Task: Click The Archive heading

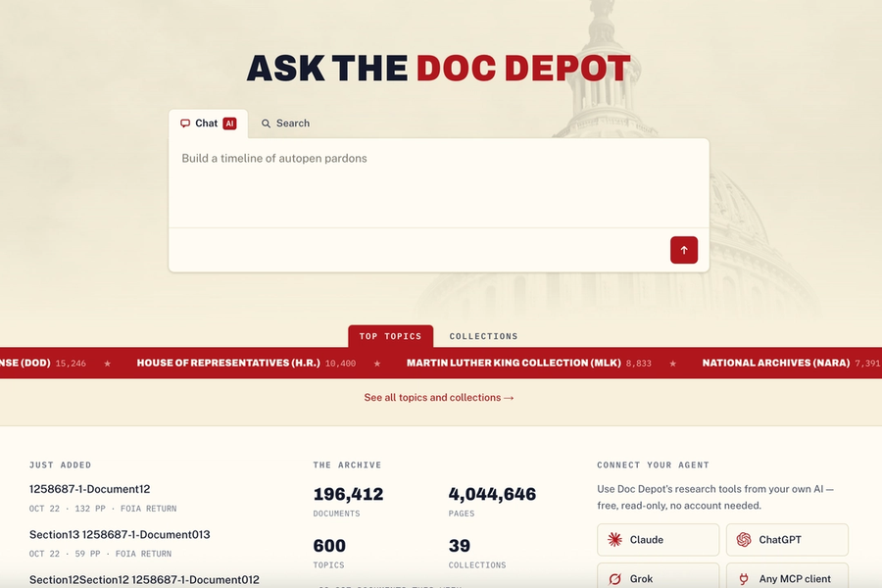Action: click(x=347, y=465)
